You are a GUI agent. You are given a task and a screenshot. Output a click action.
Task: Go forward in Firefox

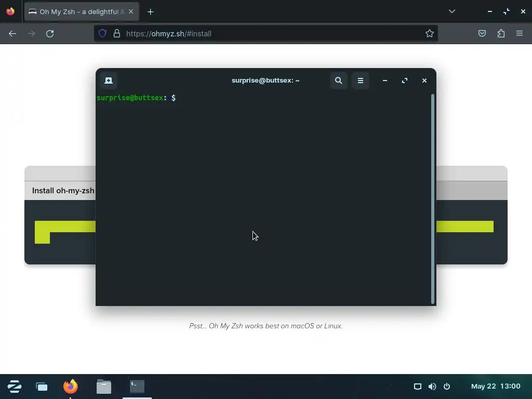(x=31, y=34)
